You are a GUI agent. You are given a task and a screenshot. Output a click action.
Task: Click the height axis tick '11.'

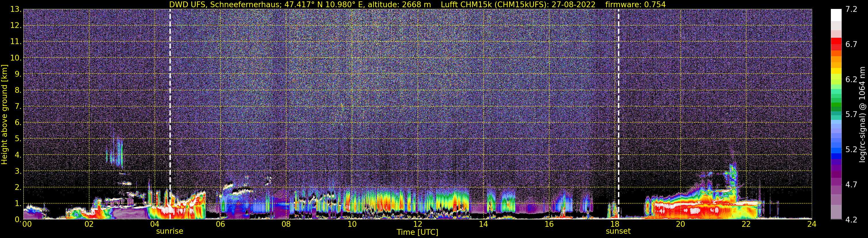coord(16,42)
